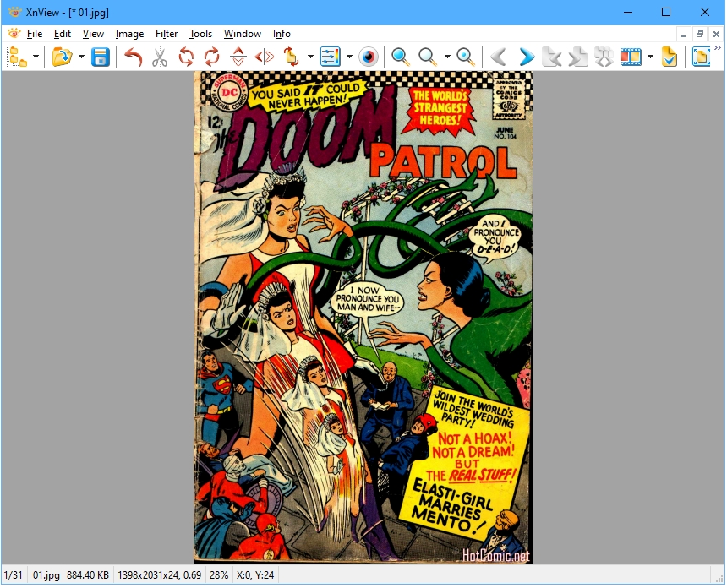
Task: Select the red-eye correction tool
Action: click(369, 57)
